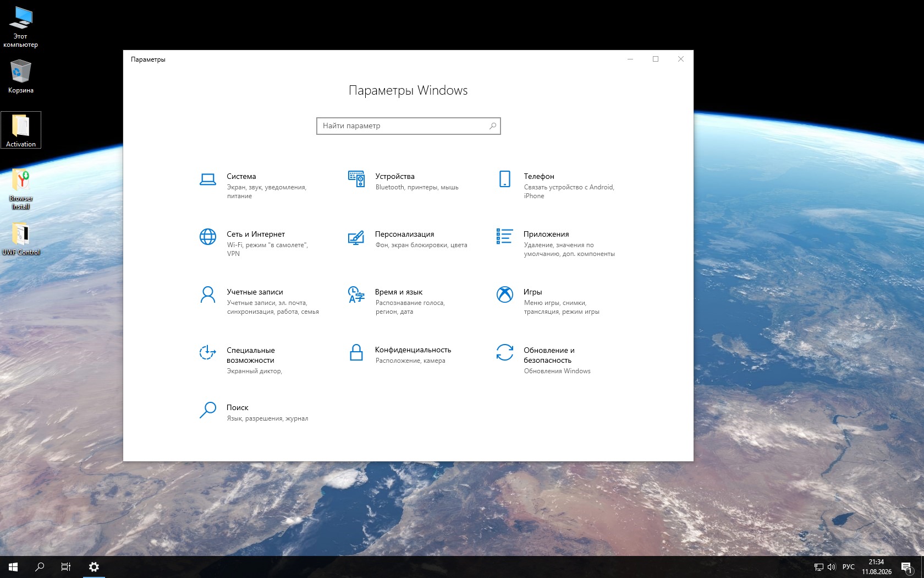Open the Сеть и Интернет link
This screenshot has width=924, height=578.
(x=256, y=235)
